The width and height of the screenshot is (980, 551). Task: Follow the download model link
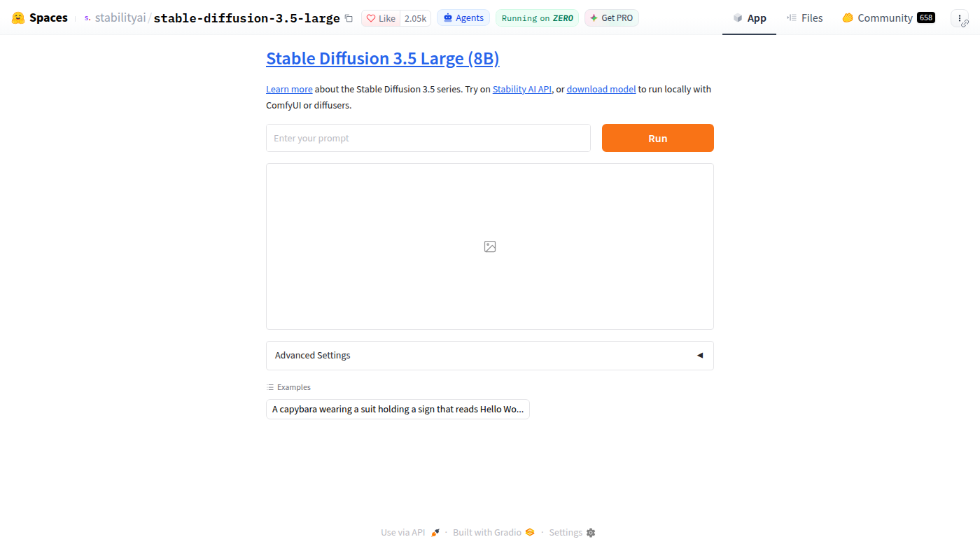tap(601, 89)
